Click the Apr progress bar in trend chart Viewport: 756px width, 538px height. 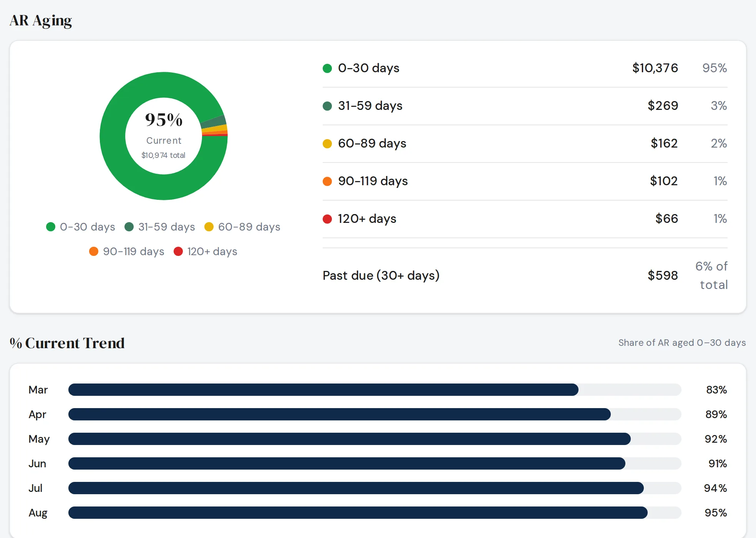pos(375,414)
